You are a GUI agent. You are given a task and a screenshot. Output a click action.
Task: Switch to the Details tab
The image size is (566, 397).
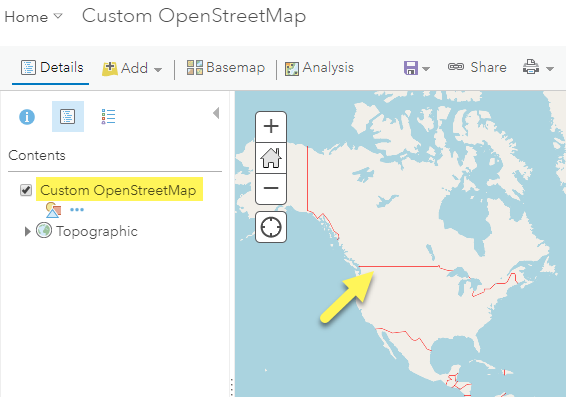(52, 67)
